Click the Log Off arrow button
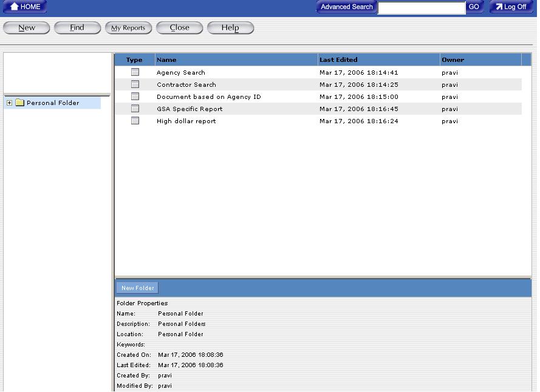The height and width of the screenshot is (392, 540). coord(511,7)
